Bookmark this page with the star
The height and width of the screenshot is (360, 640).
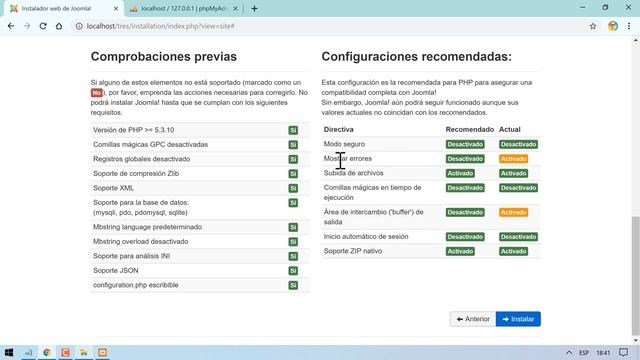point(593,26)
